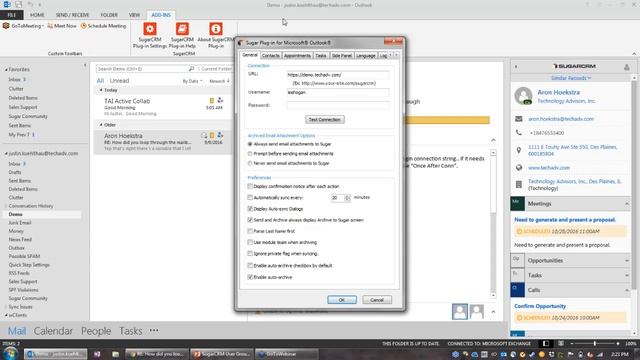Click the Opportunities module icon
Screen dimensions: 640x360
tap(518, 260)
